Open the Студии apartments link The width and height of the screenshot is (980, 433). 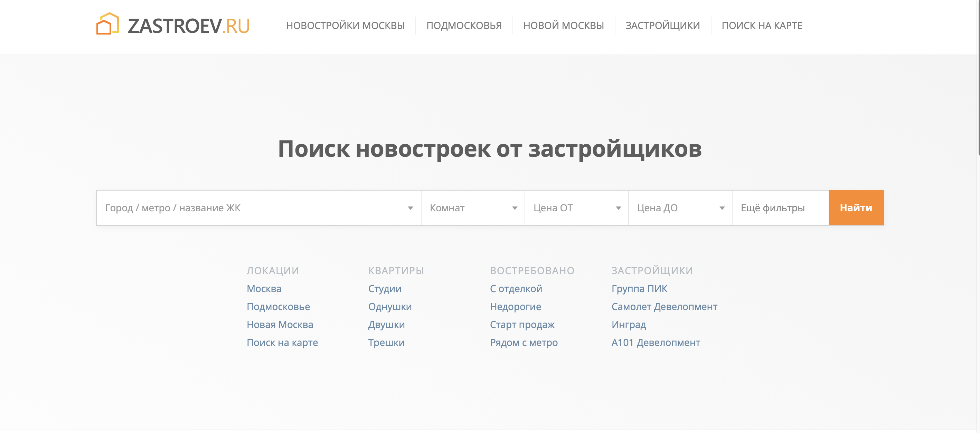(385, 289)
